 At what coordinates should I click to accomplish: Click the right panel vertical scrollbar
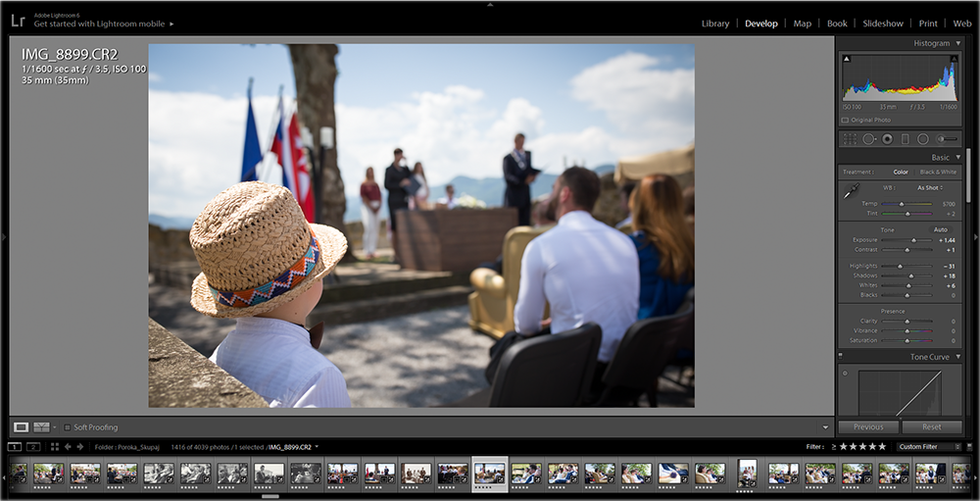pyautogui.click(x=968, y=176)
